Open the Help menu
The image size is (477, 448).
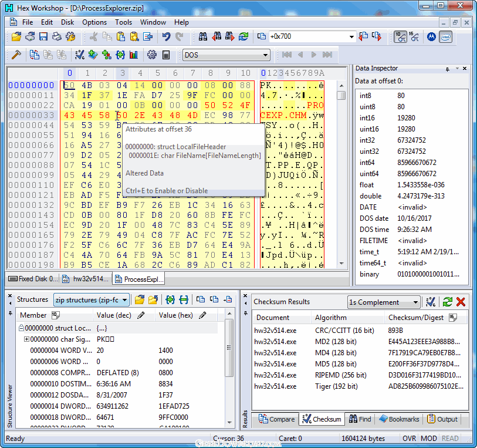pyautogui.click(x=181, y=22)
